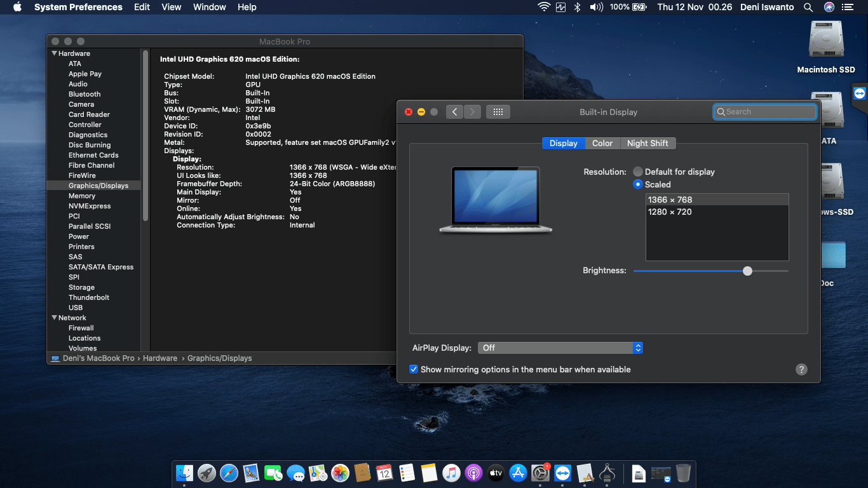Screen dimensions: 868x488
Task: Open Podcasts from the dock
Action: pyautogui.click(x=473, y=473)
